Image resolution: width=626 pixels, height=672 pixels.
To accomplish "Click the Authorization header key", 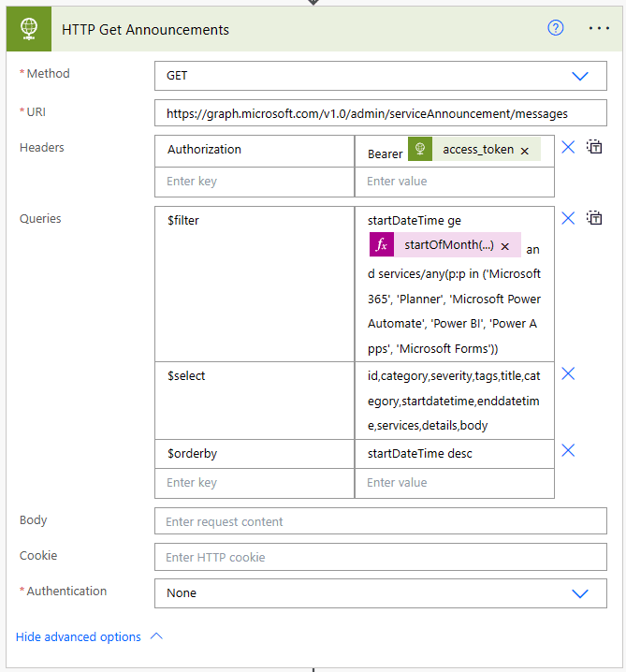I will 255,151.
